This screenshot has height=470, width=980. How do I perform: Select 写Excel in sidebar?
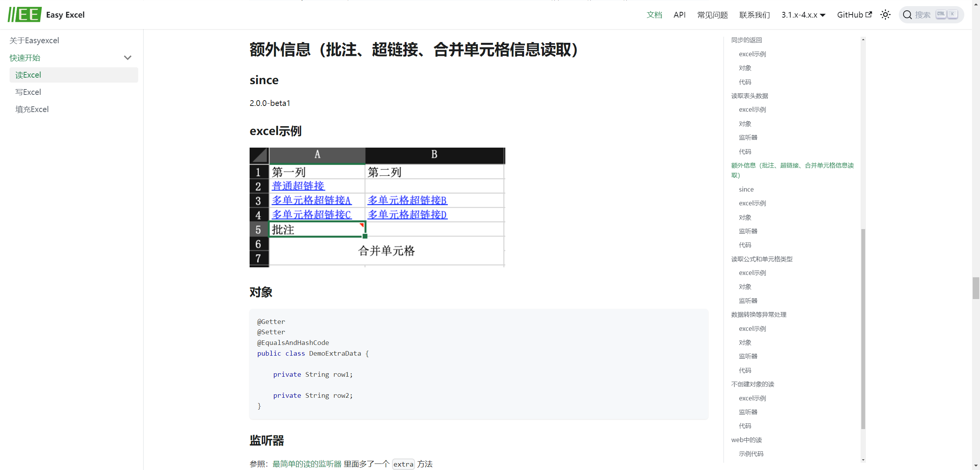tap(28, 92)
